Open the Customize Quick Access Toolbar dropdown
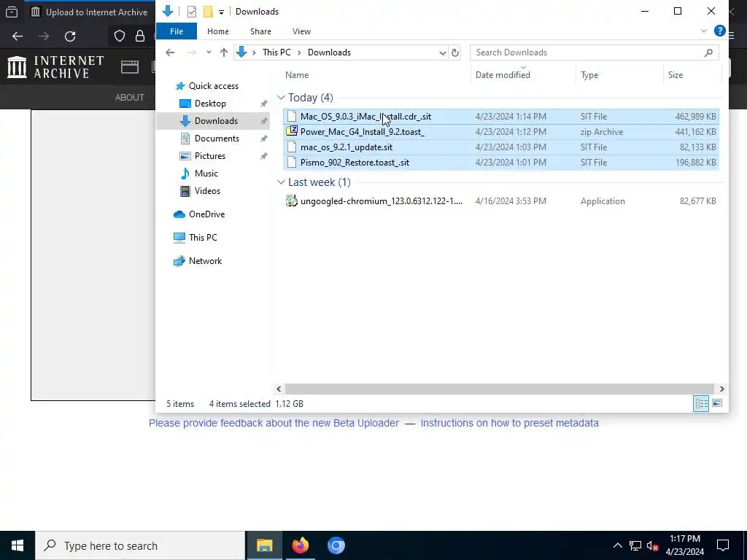The width and height of the screenshot is (747, 560). coord(221,12)
